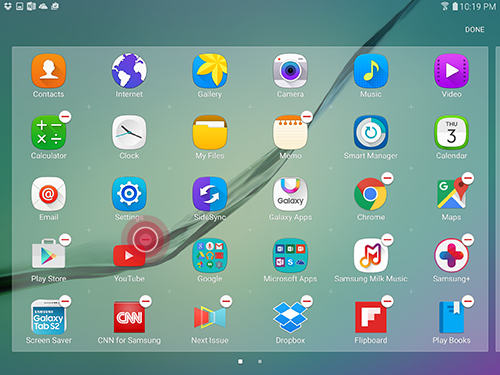
Task: Open Smart Manager
Action: [x=371, y=132]
